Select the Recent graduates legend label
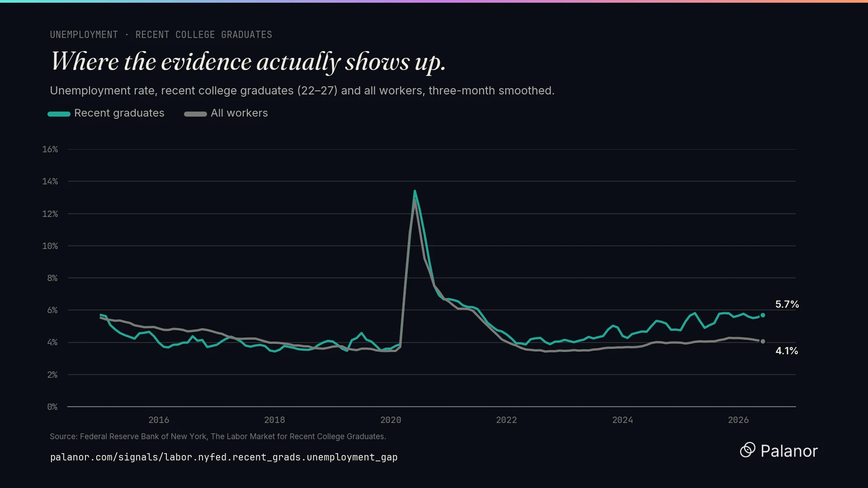 [x=119, y=113]
